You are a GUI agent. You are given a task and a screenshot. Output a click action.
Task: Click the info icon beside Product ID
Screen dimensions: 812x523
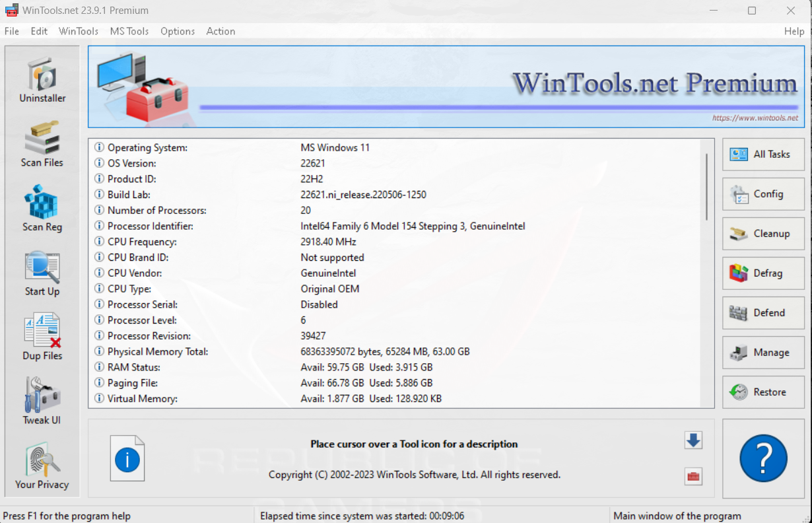pyautogui.click(x=100, y=179)
